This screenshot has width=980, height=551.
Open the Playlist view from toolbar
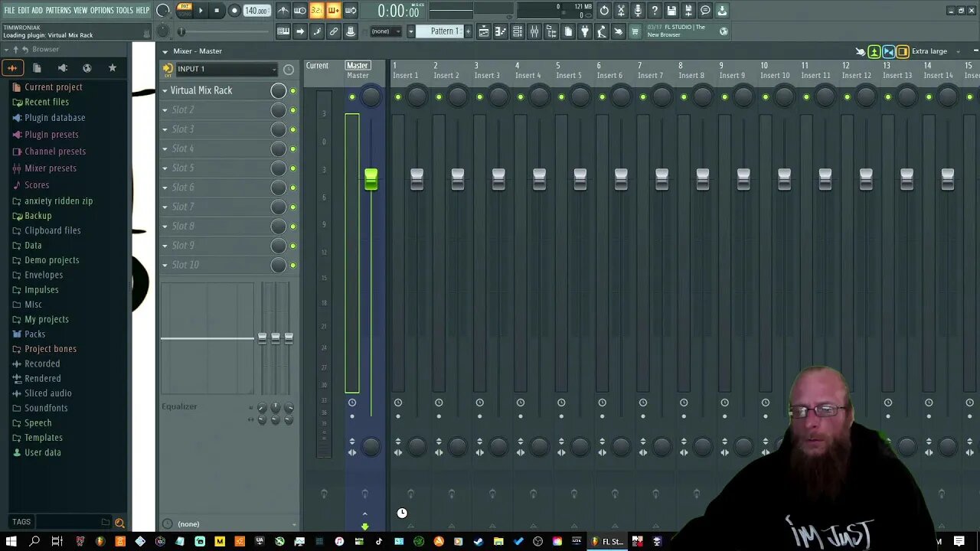click(x=484, y=31)
